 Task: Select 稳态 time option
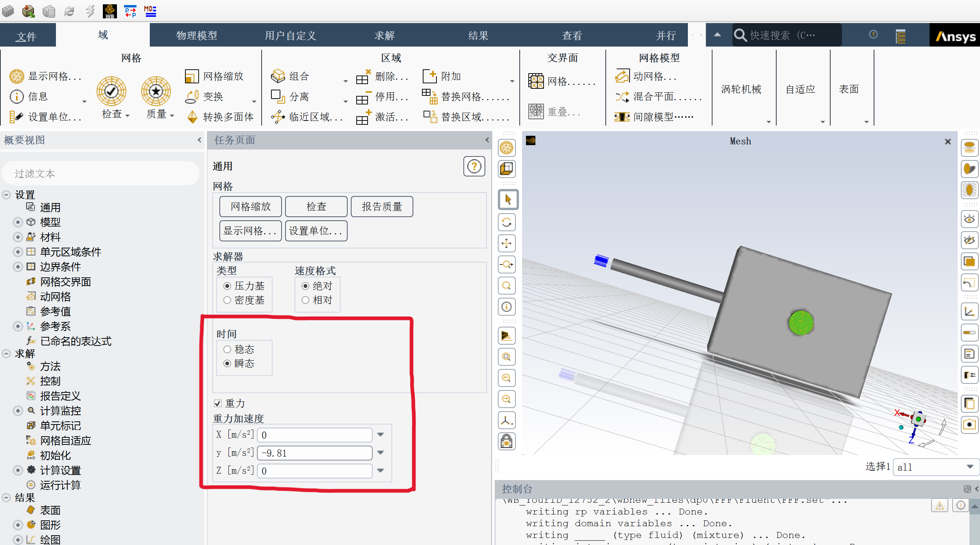pos(227,349)
